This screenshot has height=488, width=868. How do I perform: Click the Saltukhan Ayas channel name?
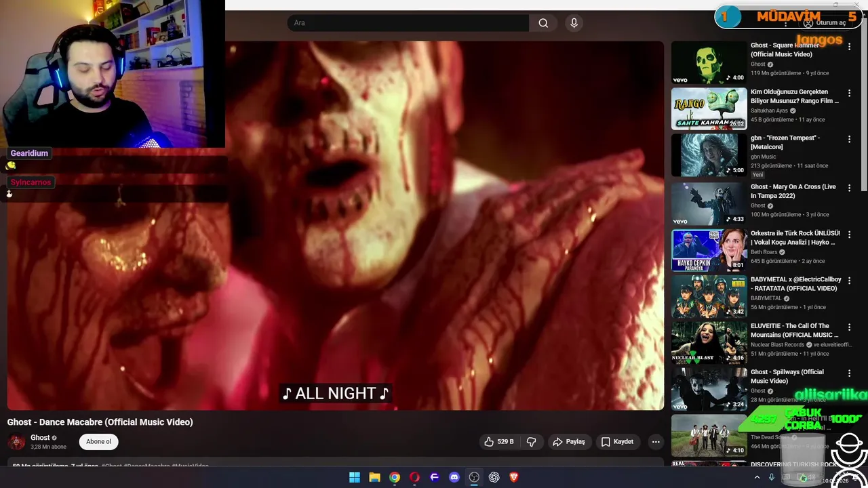pos(769,110)
